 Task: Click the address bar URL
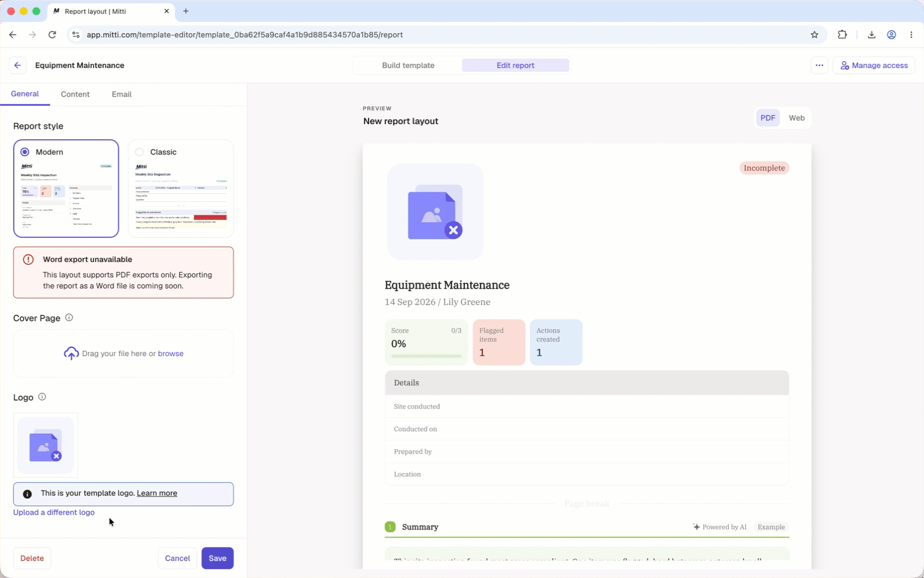pyautogui.click(x=245, y=35)
